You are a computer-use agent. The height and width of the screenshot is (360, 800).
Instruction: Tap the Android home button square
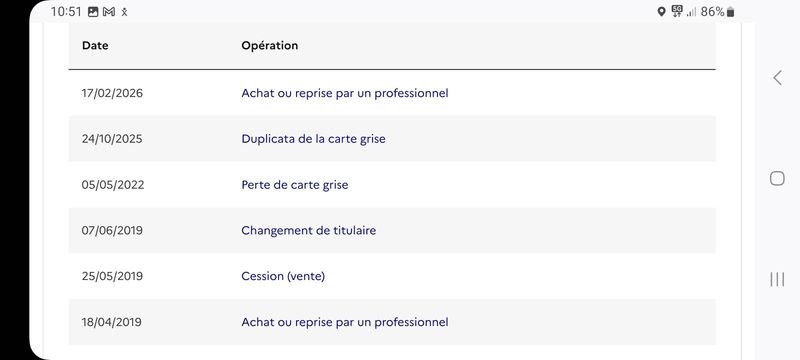(x=777, y=178)
